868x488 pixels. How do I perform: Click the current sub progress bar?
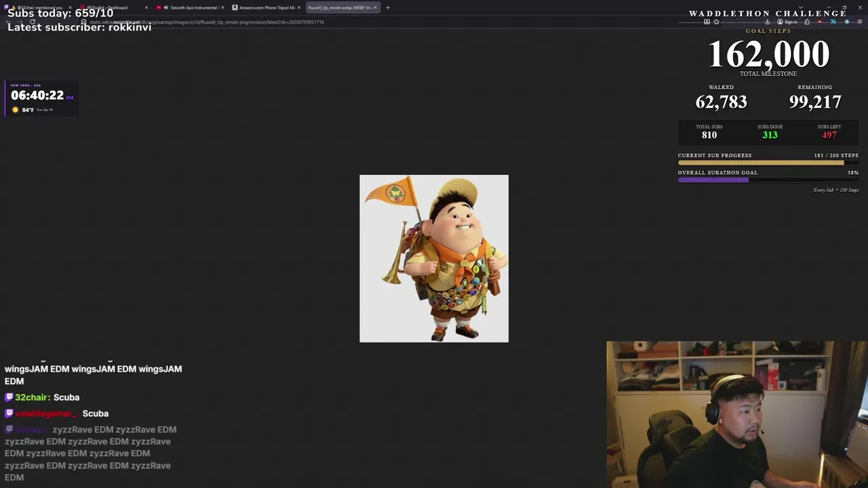pos(768,163)
